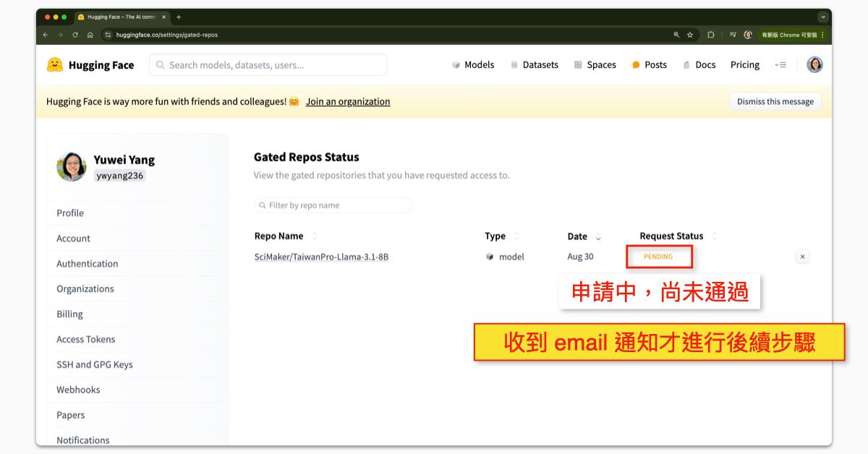Viewport: 868px width, 454px height.
Task: Click the ywyang236 username tag
Action: coord(119,176)
